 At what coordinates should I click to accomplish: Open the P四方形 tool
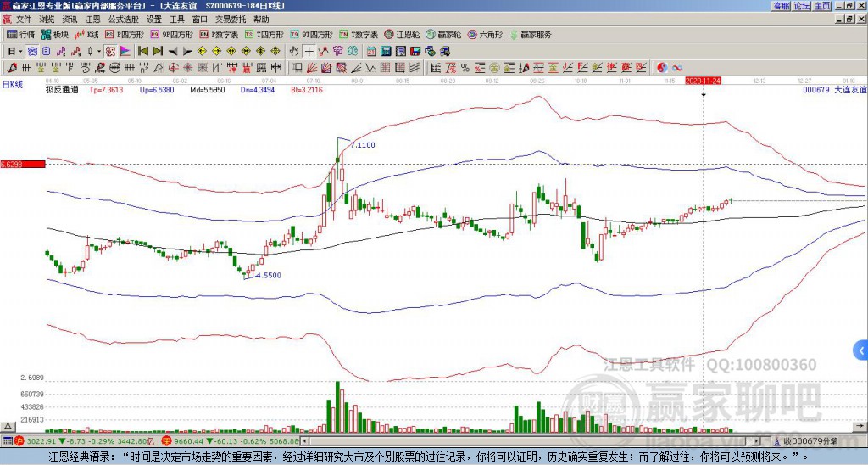125,34
